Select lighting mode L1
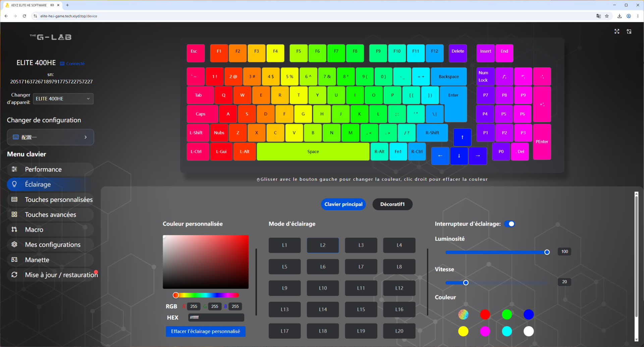644x347 pixels. point(284,245)
